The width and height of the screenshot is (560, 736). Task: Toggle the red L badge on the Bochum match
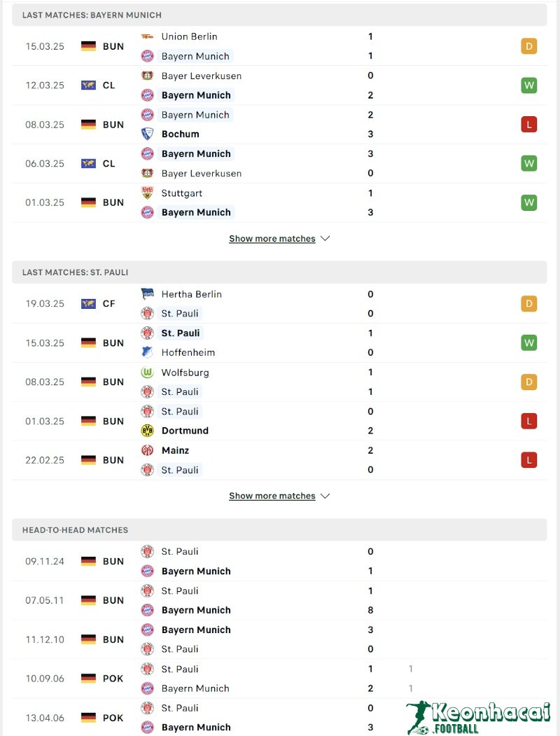click(x=528, y=124)
